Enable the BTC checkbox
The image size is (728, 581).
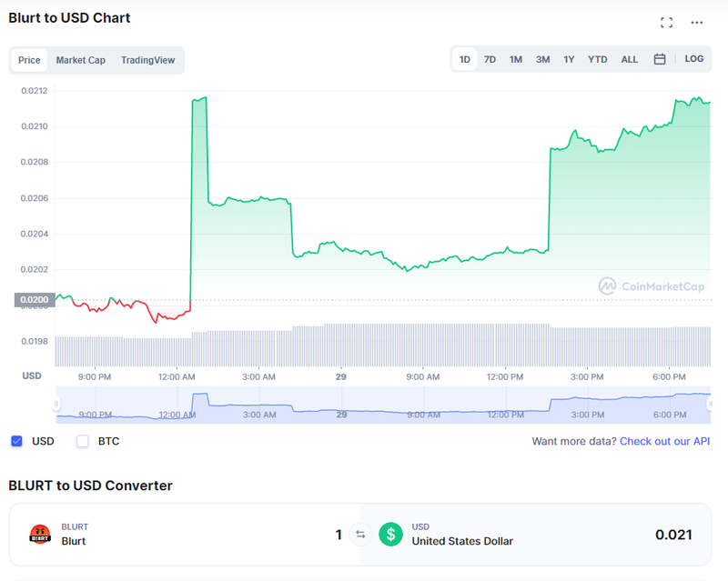tap(83, 441)
